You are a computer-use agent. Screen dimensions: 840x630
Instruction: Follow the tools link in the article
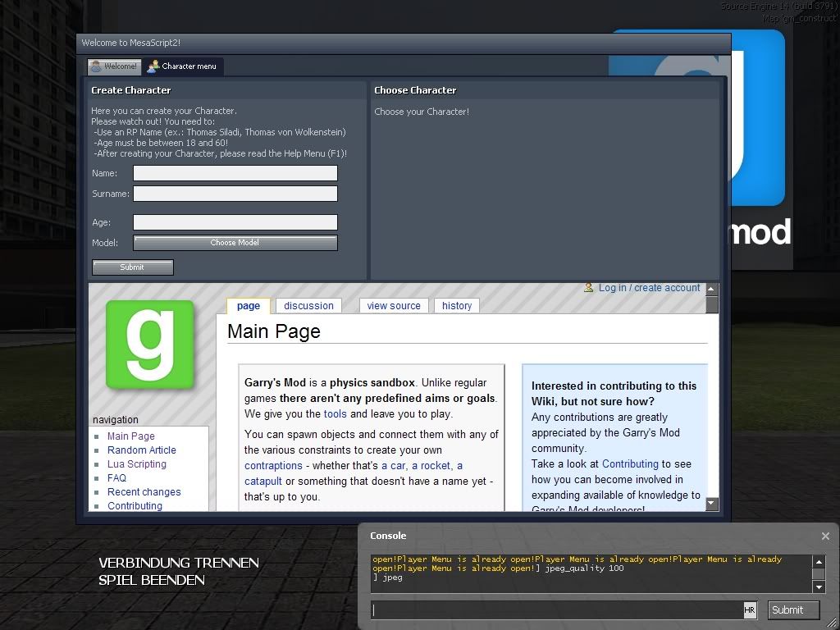tap(336, 413)
